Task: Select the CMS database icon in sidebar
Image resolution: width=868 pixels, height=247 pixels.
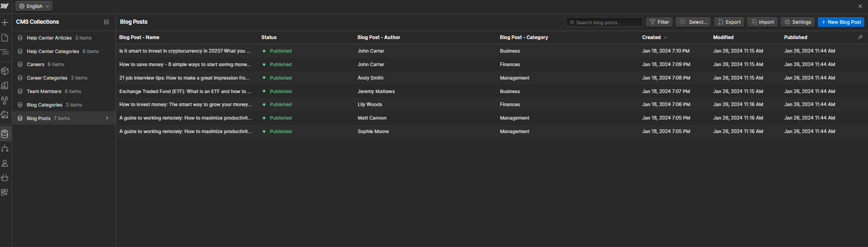Action: click(x=5, y=134)
